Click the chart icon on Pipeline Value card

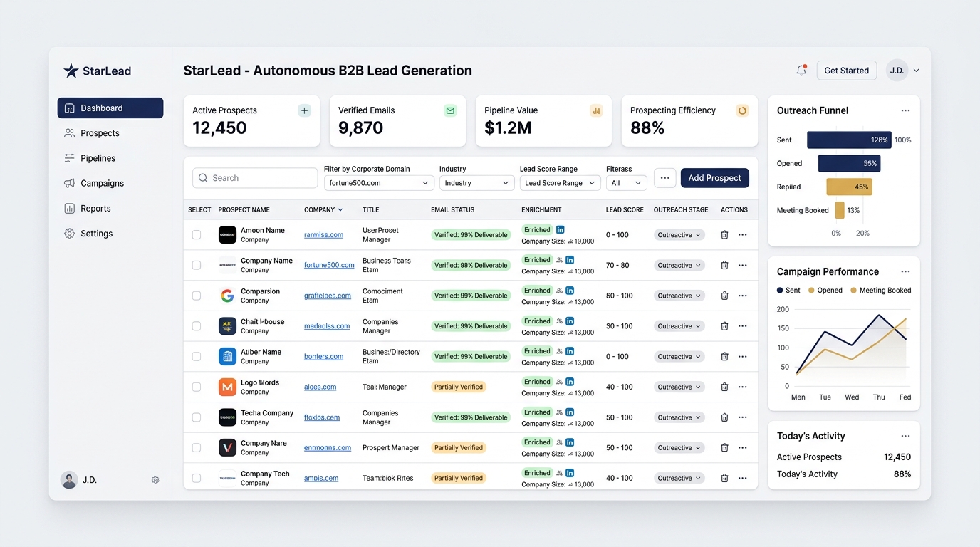pos(596,110)
